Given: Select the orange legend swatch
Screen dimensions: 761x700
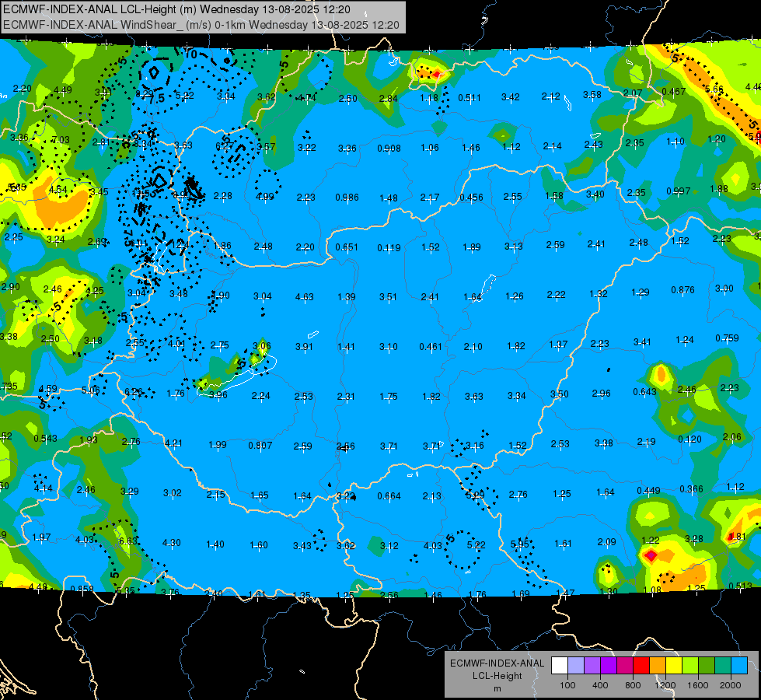Looking at the screenshot, I should click(x=658, y=665).
